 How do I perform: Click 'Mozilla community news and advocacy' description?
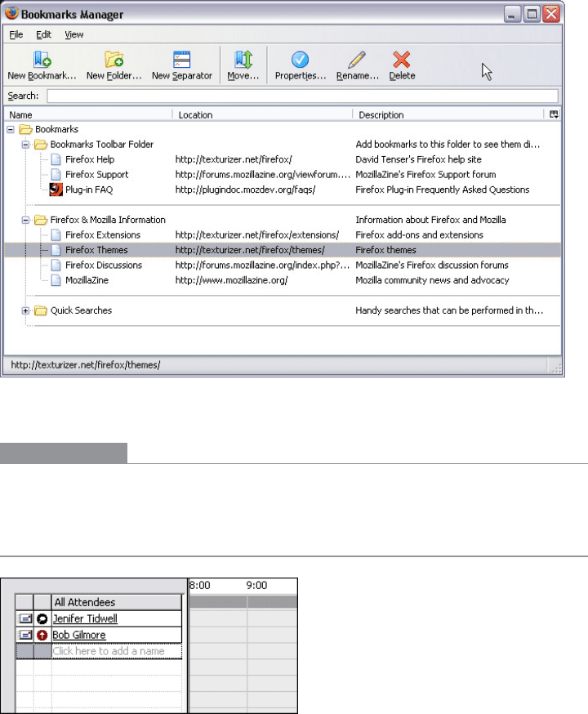tap(432, 280)
